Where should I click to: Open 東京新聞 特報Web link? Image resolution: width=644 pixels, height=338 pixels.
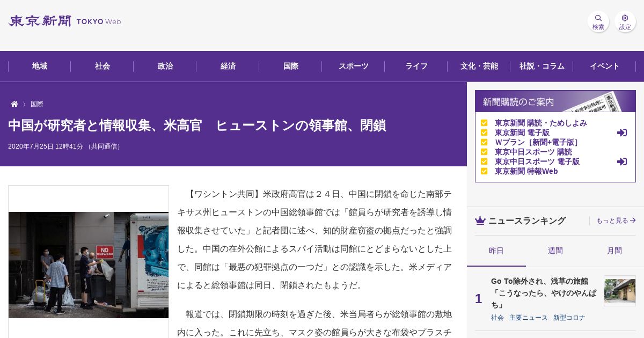(x=526, y=171)
